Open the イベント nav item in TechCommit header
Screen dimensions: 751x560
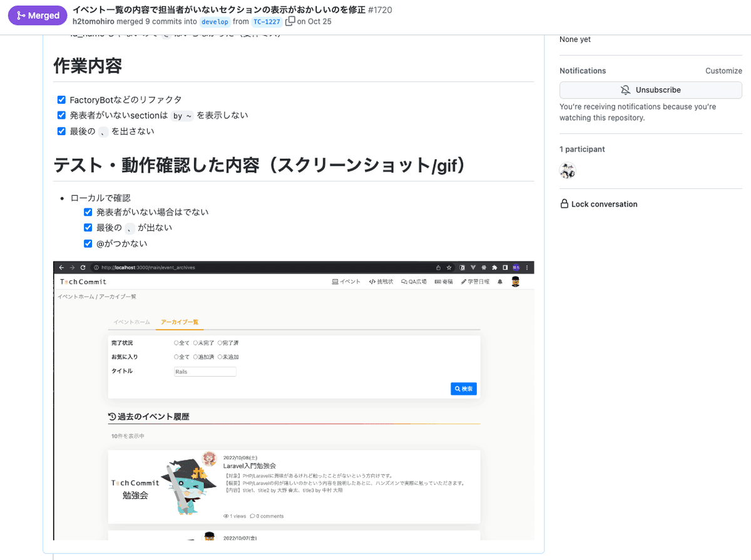(346, 282)
